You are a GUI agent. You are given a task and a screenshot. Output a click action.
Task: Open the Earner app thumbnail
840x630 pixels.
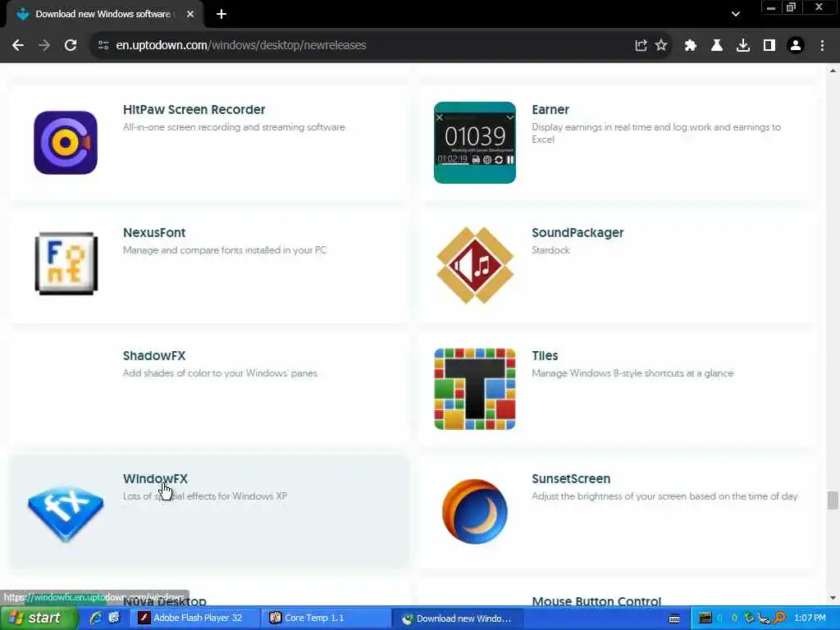tap(475, 143)
